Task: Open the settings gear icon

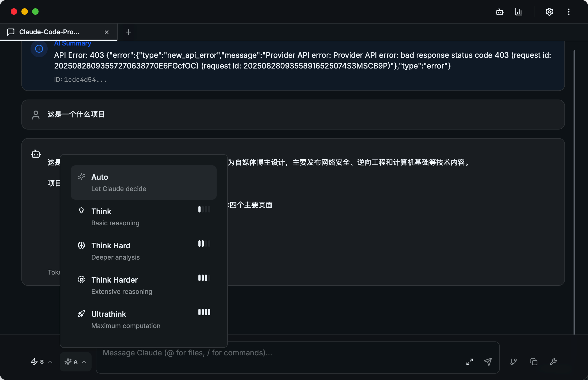Action: pos(549,12)
